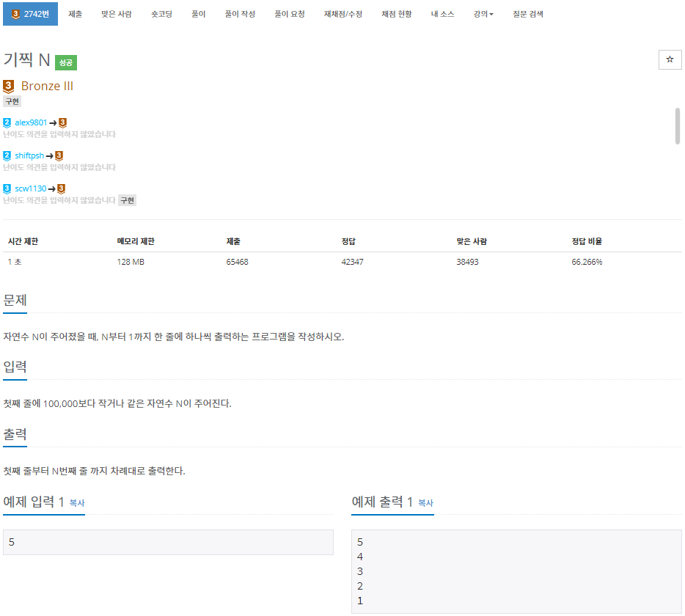Open the shiftpsh user profile link
Viewport: 685px width, 616px height.
[29, 155]
